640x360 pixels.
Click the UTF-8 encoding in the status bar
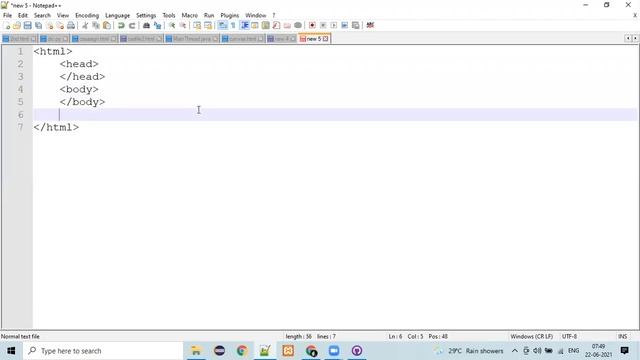coord(569,336)
